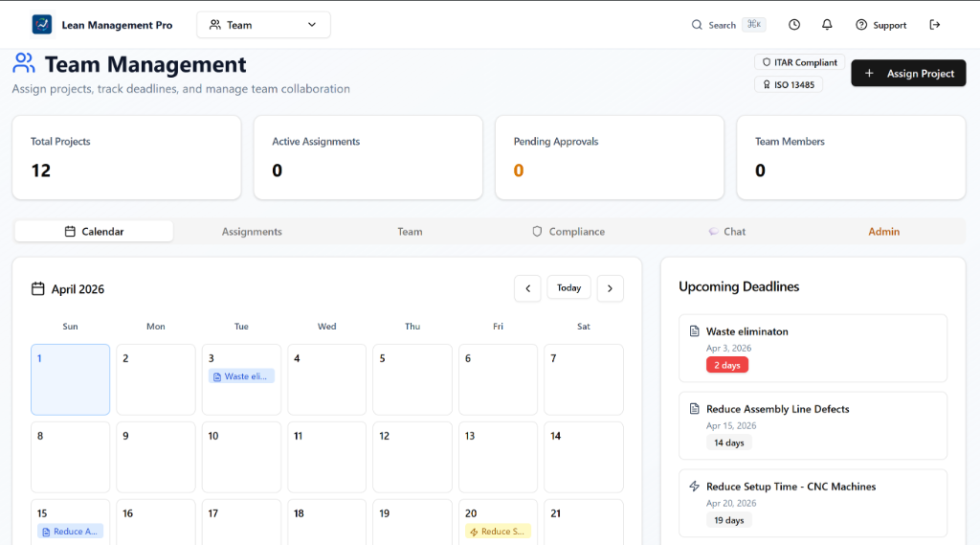This screenshot has width=980, height=545.
Task: Click the ITAR Compliant badge
Action: (x=799, y=62)
